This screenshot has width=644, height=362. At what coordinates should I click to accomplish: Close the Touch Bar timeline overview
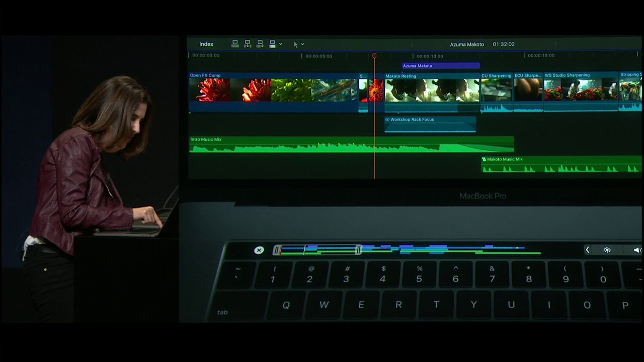[x=259, y=250]
